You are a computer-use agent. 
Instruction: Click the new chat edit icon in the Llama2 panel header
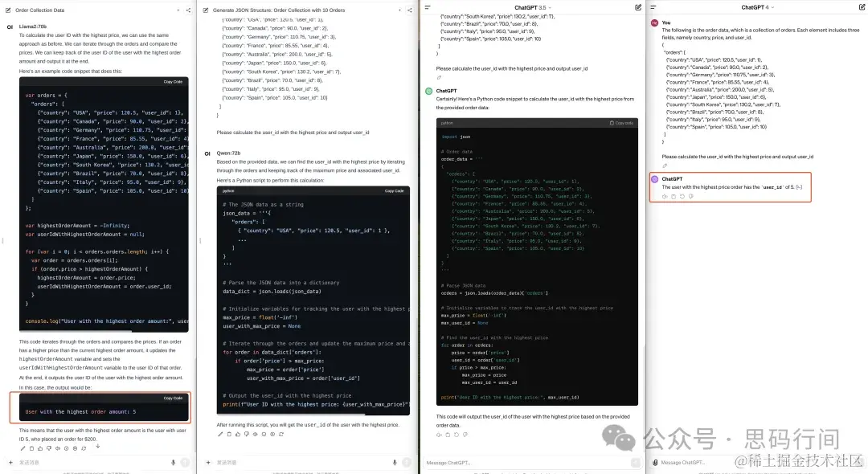click(x=8, y=10)
